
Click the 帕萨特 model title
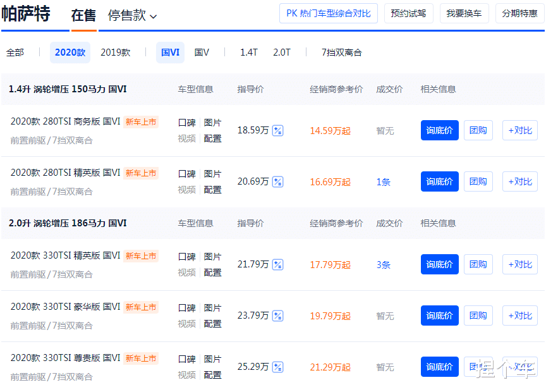point(26,13)
